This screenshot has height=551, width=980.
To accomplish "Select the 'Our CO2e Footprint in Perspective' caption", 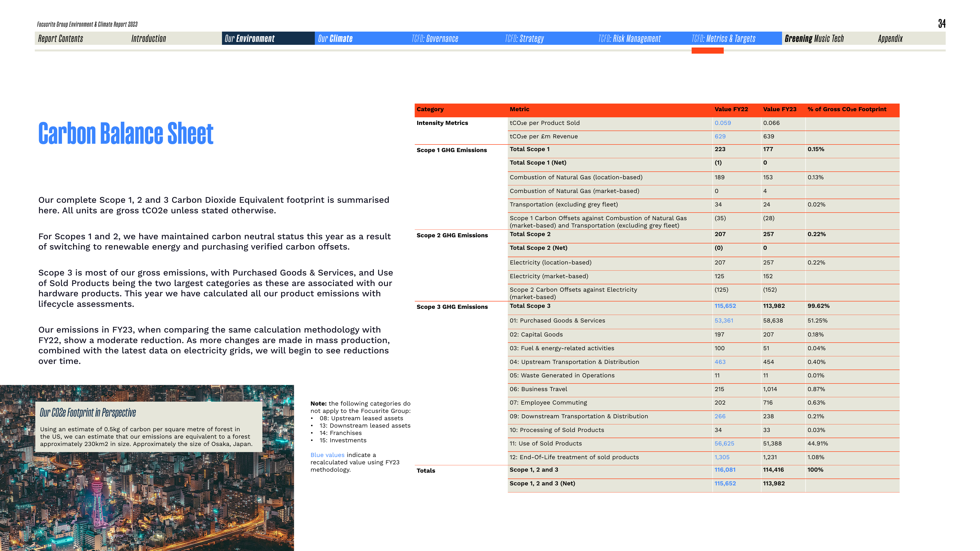I will pos(88,413).
